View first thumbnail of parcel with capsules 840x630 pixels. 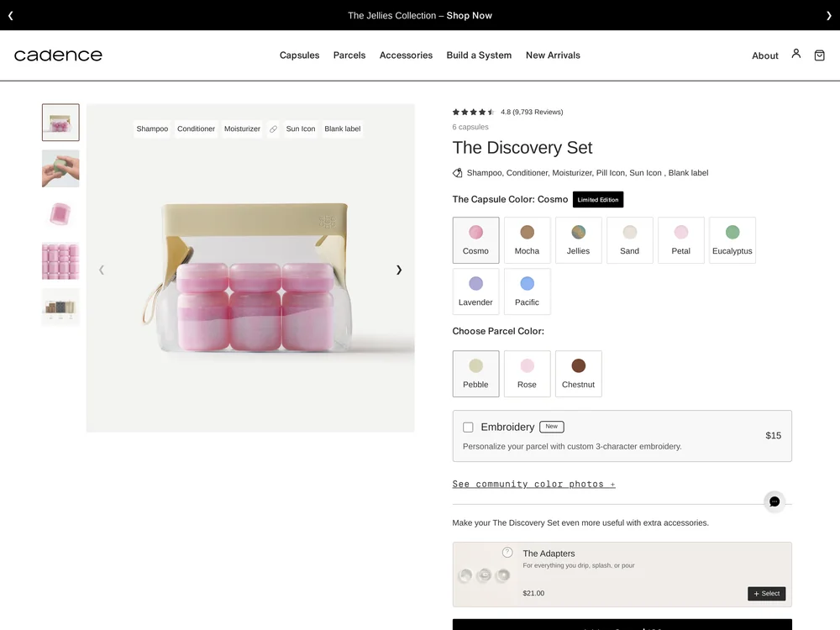(x=60, y=122)
